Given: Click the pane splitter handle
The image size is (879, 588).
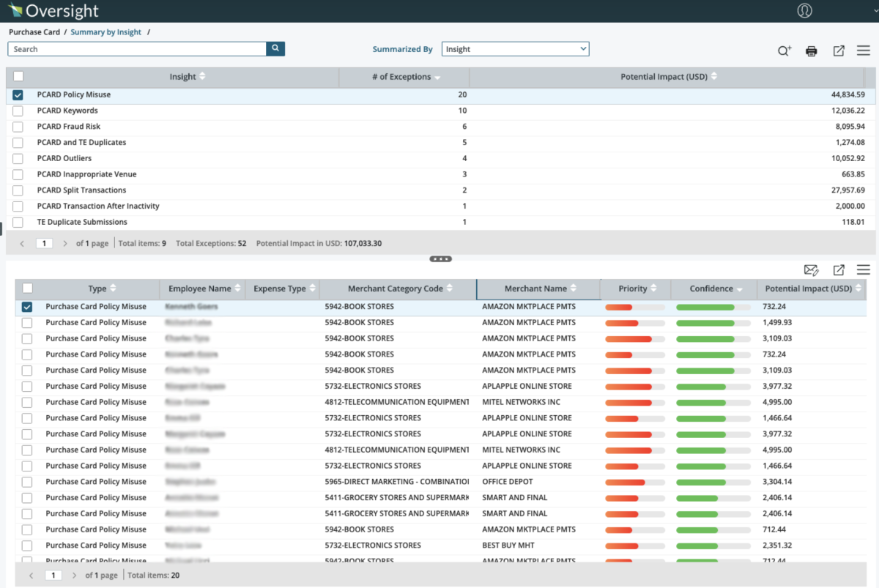Looking at the screenshot, I should coord(440,258).
